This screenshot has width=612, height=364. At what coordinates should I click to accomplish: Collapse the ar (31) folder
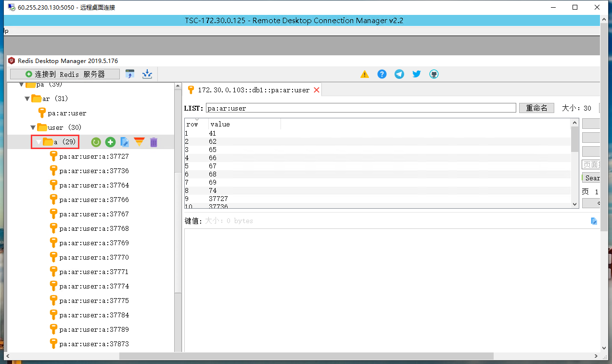pos(27,99)
